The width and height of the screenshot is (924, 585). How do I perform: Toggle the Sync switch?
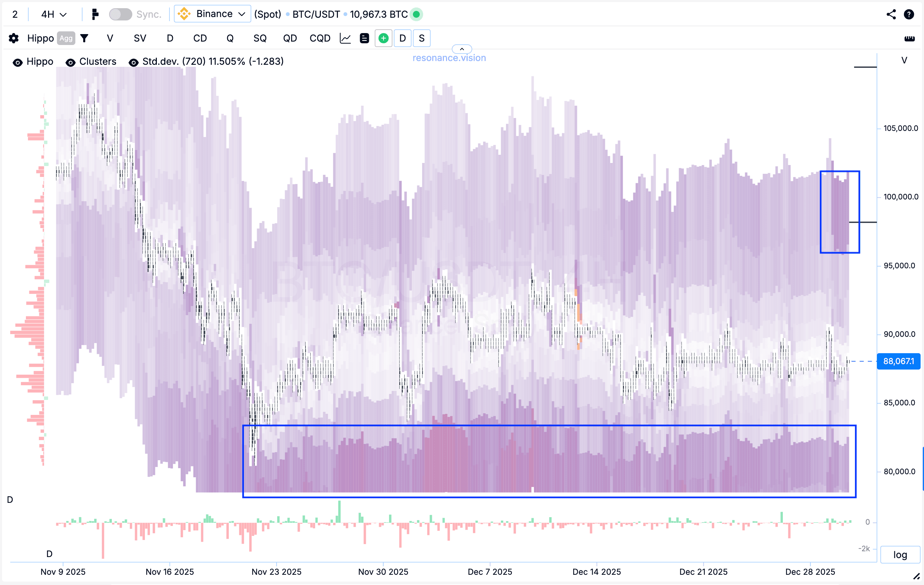tap(120, 15)
